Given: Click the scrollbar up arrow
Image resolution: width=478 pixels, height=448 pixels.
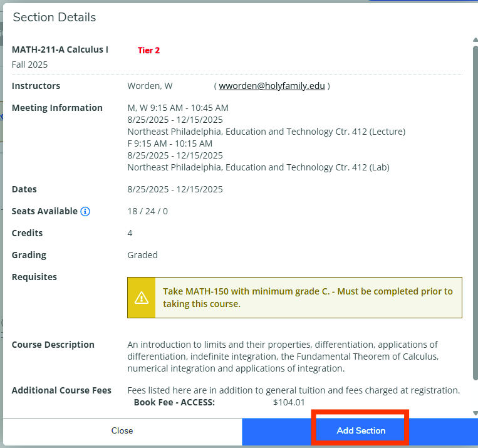Looking at the screenshot, I should point(475,39).
